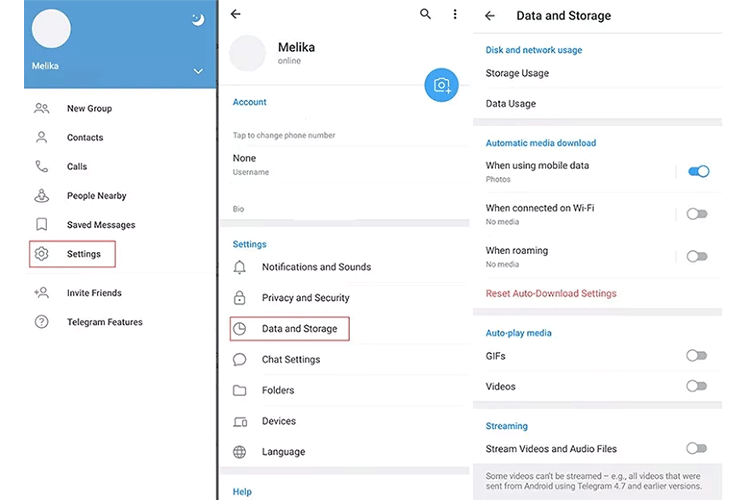750x500 pixels.
Task: Open Saved Messages bookmark icon
Action: click(41, 225)
